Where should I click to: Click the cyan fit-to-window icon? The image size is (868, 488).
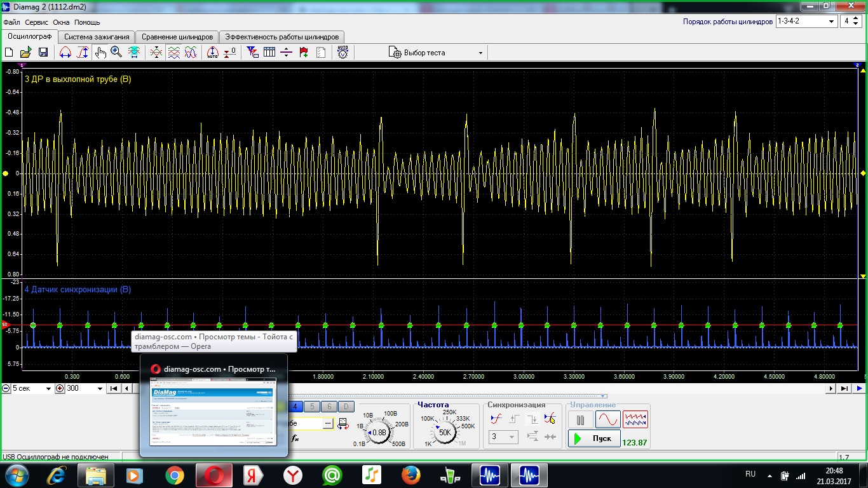click(134, 53)
